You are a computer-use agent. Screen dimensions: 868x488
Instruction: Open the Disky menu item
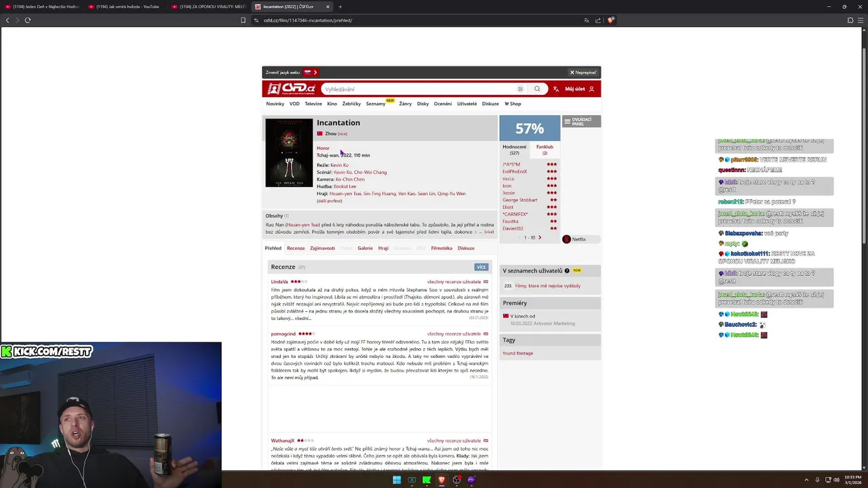point(423,104)
